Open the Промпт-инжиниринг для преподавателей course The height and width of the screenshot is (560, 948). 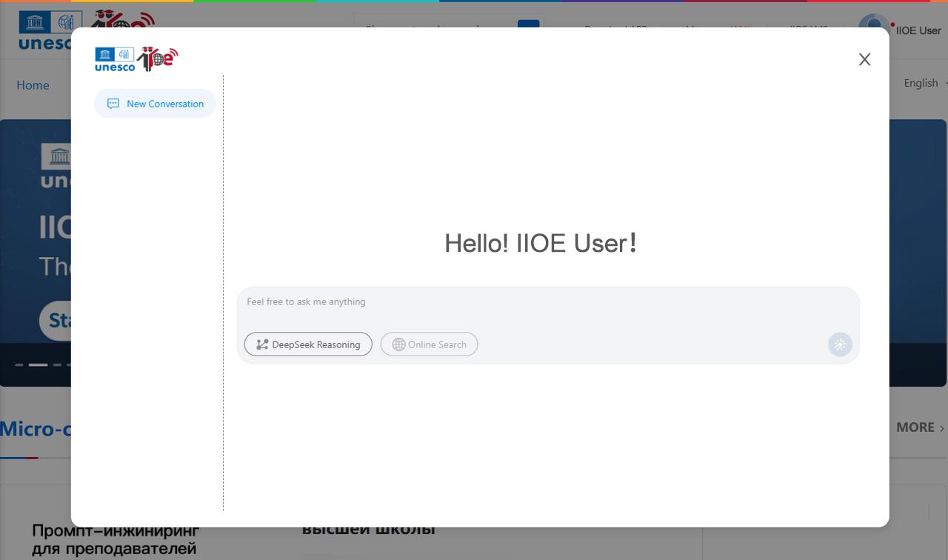coord(116,539)
